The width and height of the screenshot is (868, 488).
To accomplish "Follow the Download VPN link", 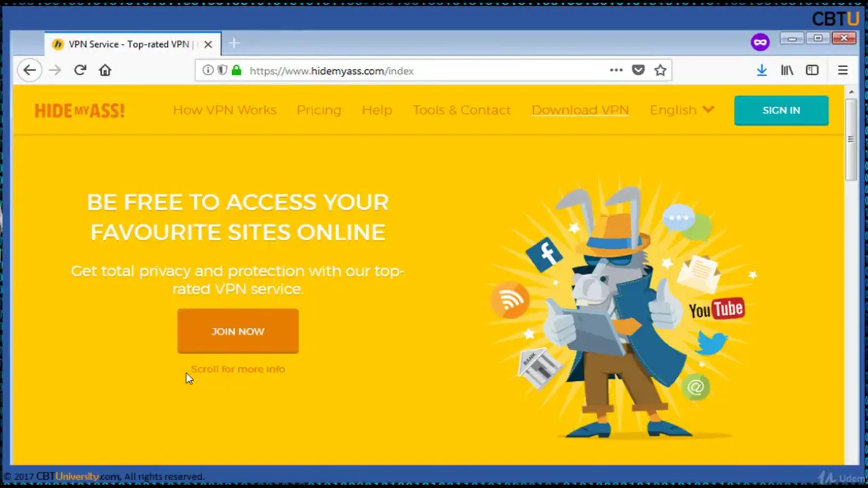I will pos(580,110).
